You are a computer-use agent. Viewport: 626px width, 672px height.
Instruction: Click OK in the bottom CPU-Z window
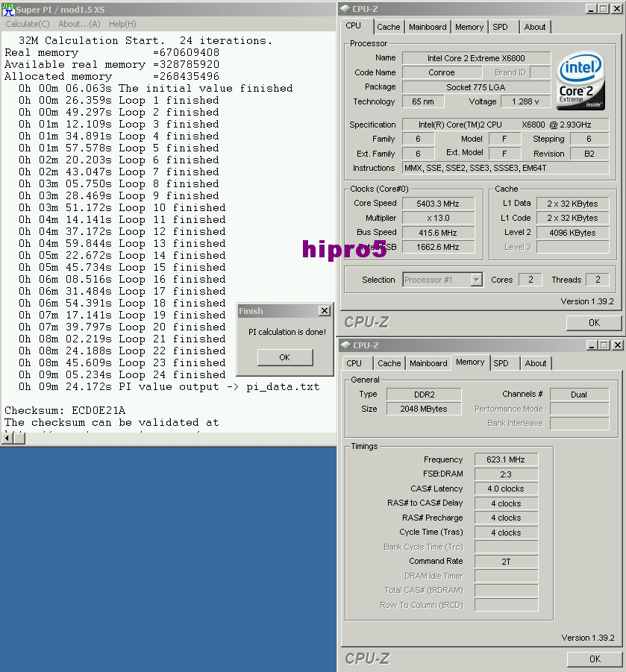(x=595, y=659)
